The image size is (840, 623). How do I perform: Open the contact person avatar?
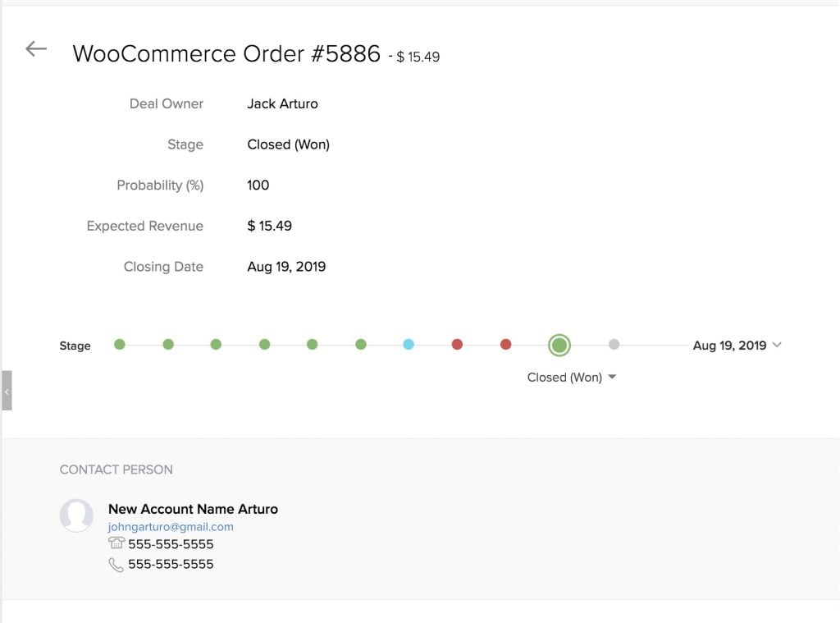pos(76,515)
